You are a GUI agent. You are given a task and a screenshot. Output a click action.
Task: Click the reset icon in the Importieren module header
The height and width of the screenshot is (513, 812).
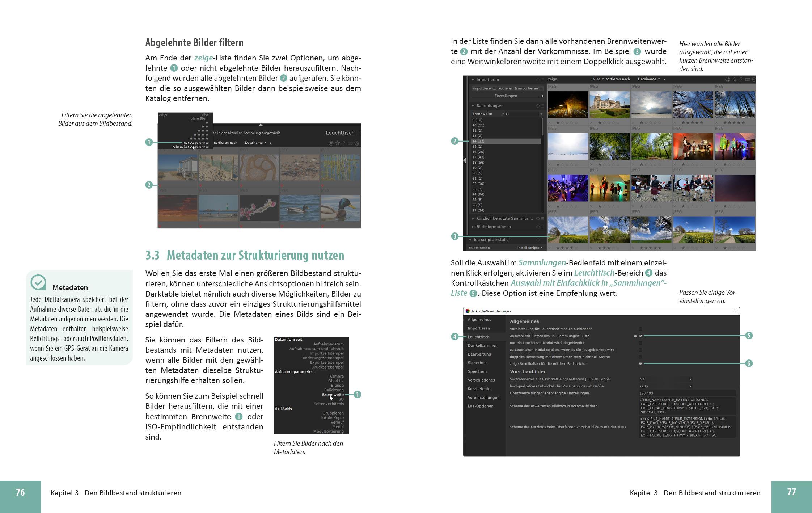coord(538,80)
